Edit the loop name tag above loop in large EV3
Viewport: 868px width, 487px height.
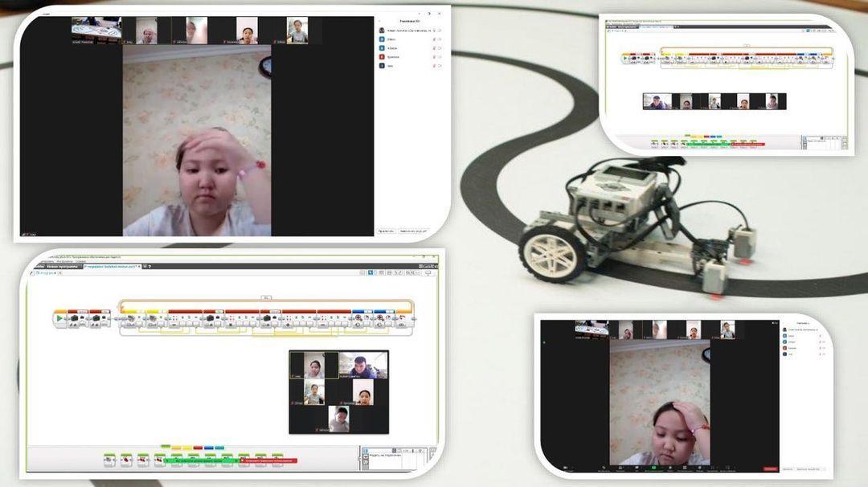(266, 297)
